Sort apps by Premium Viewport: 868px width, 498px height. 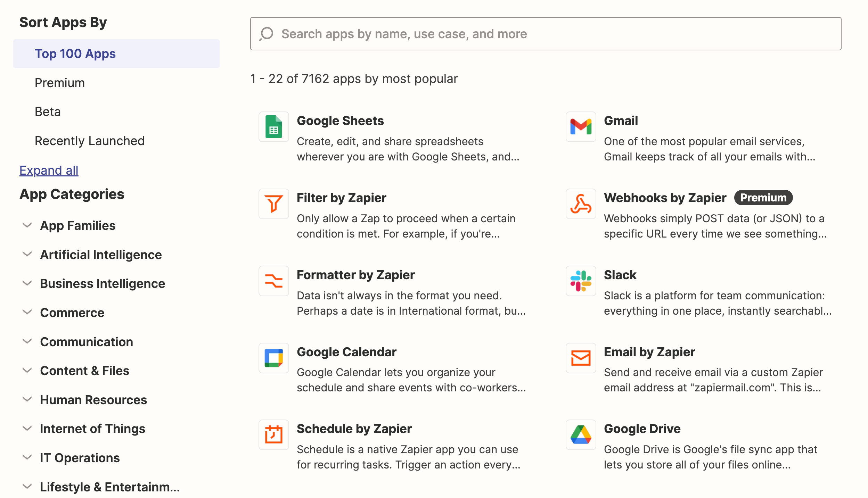[x=60, y=83]
